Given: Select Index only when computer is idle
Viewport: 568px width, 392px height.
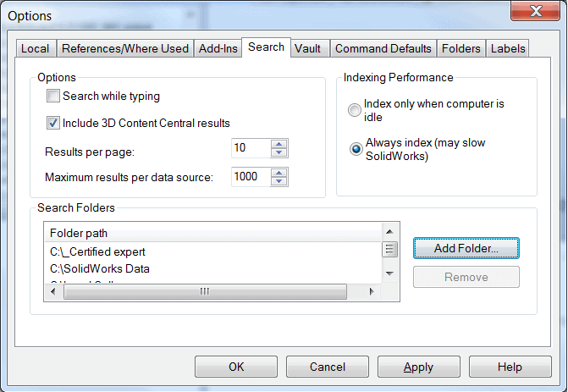Looking at the screenshot, I should (x=355, y=109).
